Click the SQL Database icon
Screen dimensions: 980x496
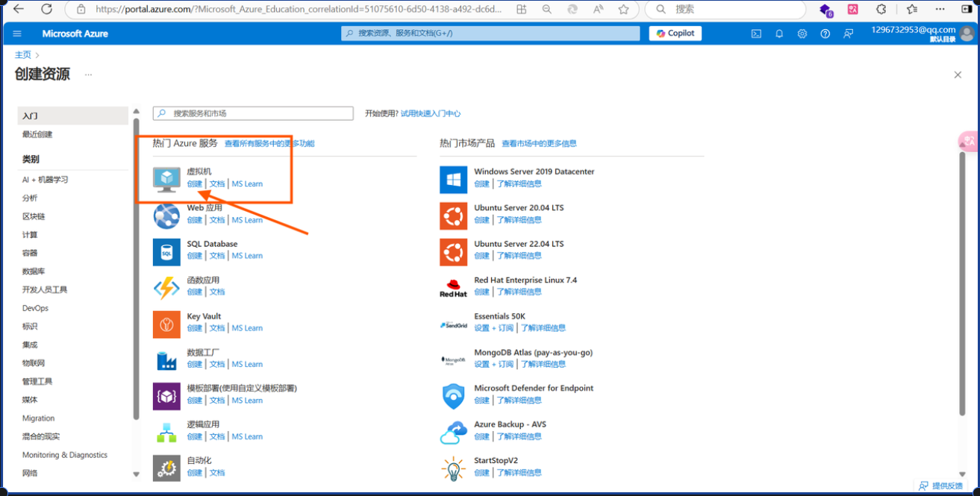click(x=166, y=252)
